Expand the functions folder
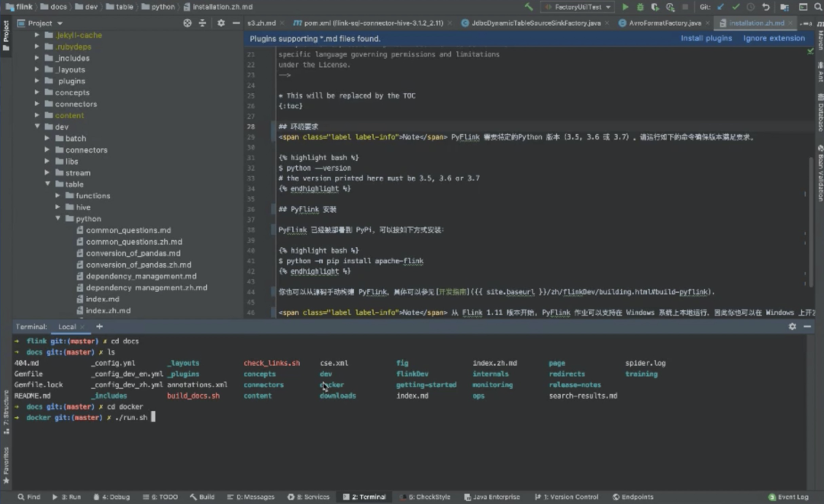This screenshot has width=824, height=504. 58,195
